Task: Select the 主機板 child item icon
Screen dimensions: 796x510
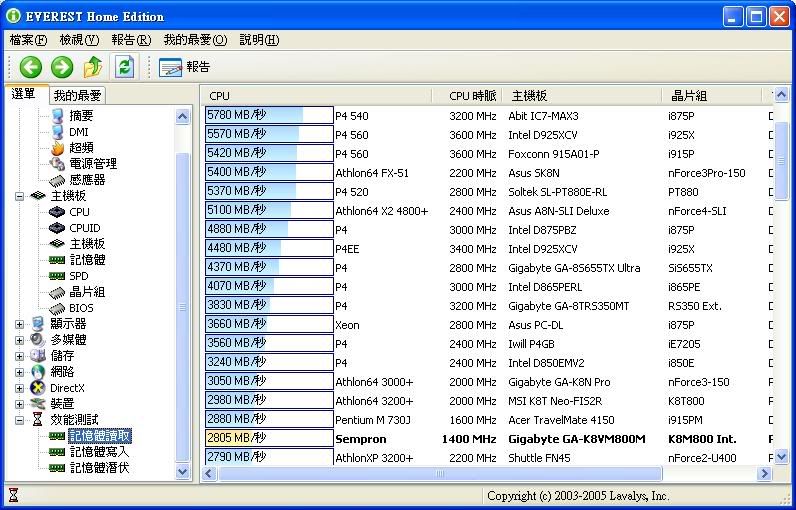Action: (x=57, y=244)
